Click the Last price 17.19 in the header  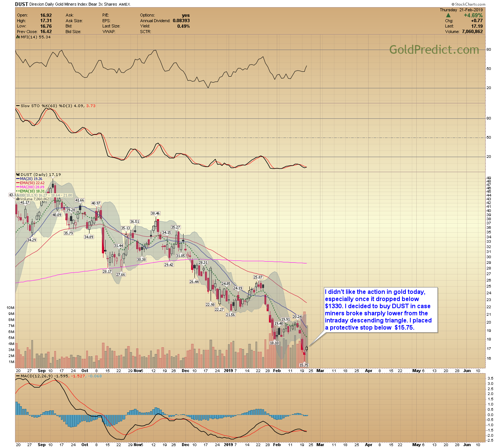477,26
